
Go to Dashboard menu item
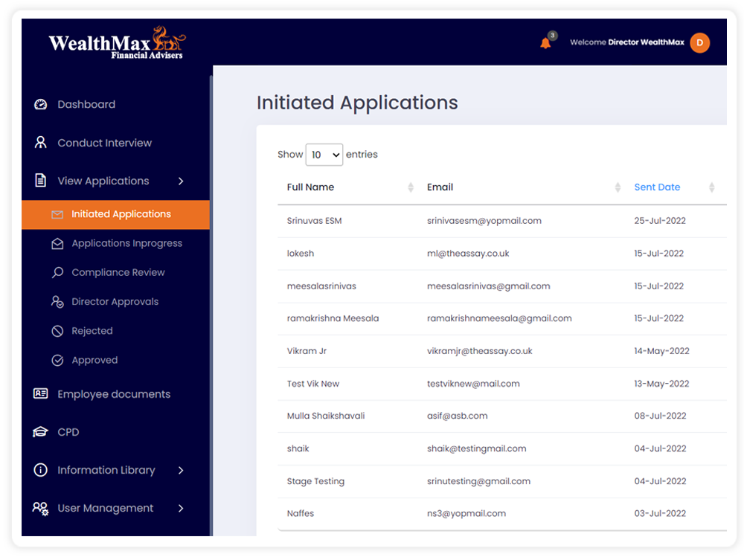[x=86, y=104]
